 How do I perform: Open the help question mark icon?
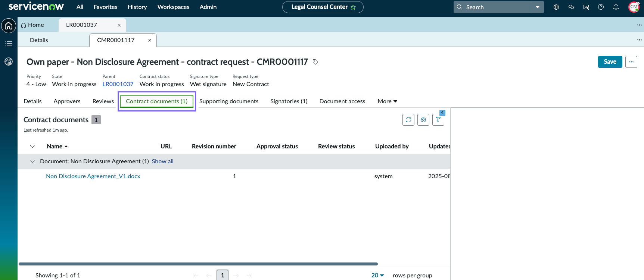pyautogui.click(x=601, y=7)
